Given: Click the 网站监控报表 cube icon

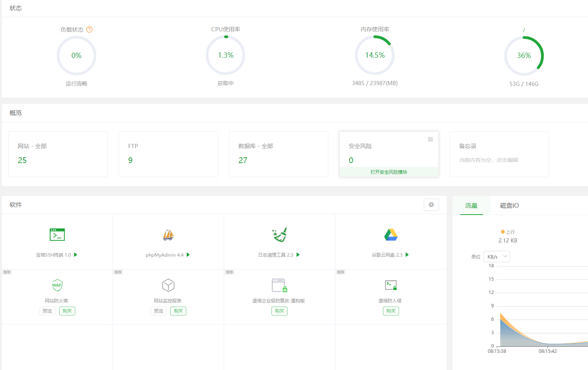Looking at the screenshot, I should pyautogui.click(x=168, y=285).
